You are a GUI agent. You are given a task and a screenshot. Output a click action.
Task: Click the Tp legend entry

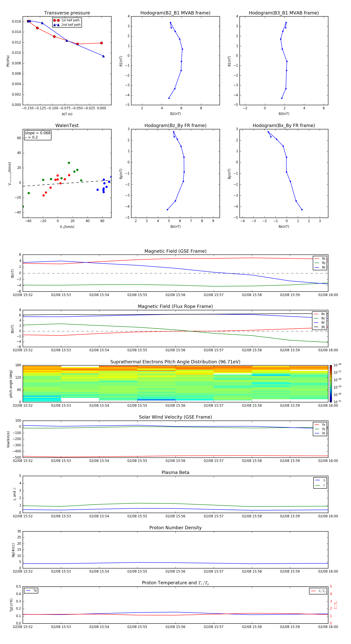click(x=31, y=591)
